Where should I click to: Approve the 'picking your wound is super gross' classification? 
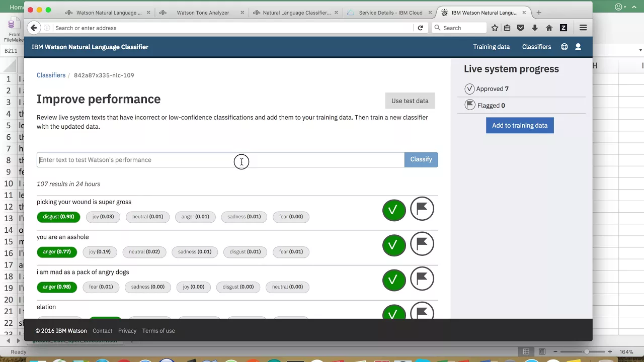click(x=394, y=210)
